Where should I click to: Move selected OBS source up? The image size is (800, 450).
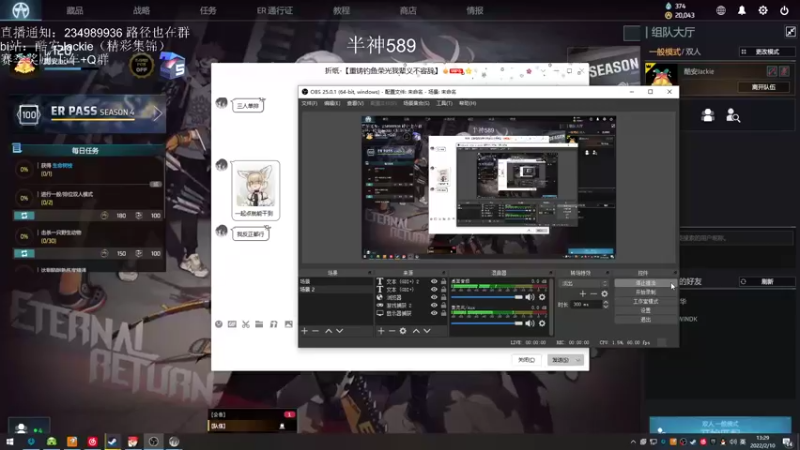[x=416, y=331]
